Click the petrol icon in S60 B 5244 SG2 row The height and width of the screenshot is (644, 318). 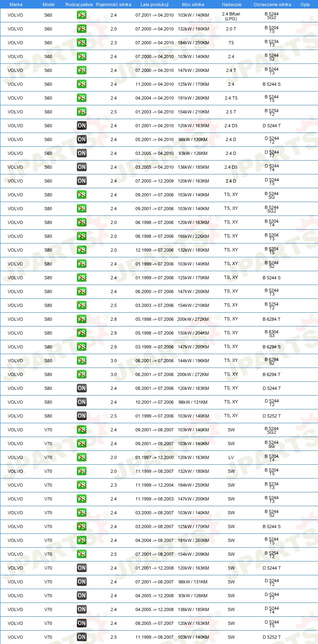click(x=82, y=15)
